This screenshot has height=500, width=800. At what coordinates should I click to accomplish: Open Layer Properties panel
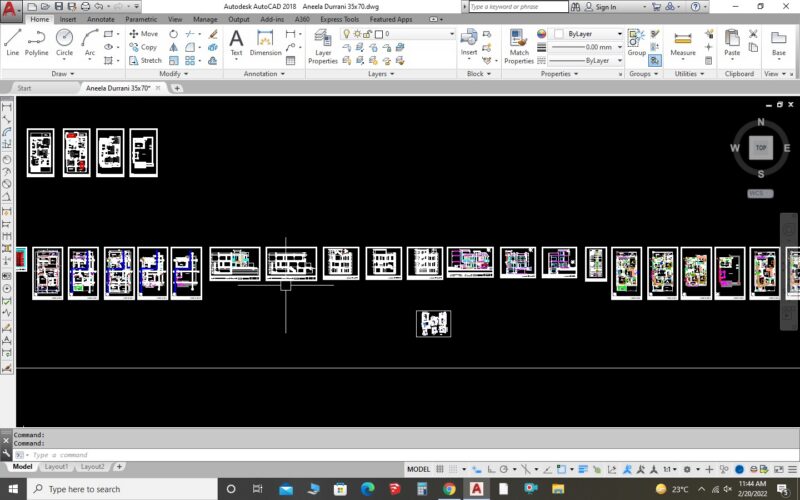(x=322, y=46)
